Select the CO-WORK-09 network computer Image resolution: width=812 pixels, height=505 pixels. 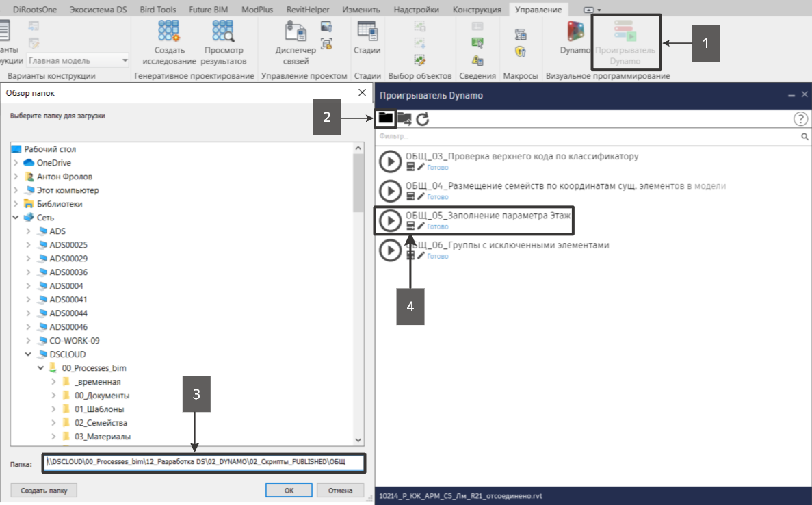75,341
